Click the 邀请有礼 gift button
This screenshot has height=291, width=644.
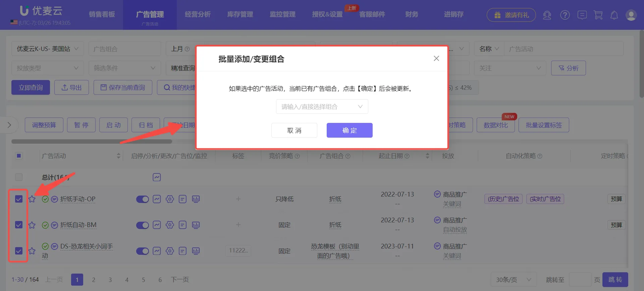click(511, 15)
